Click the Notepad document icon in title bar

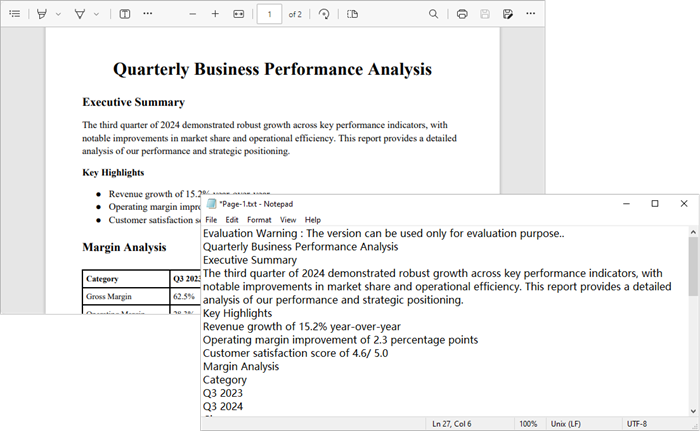[212, 204]
